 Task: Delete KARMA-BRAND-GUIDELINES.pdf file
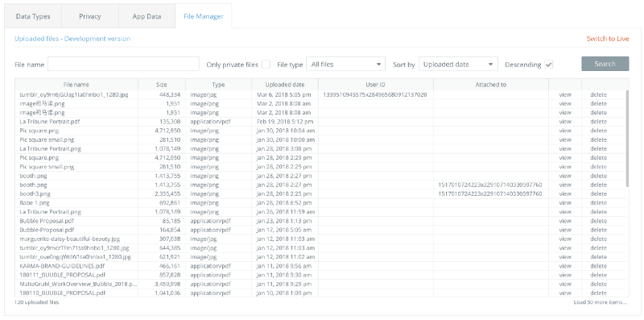[x=598, y=266]
